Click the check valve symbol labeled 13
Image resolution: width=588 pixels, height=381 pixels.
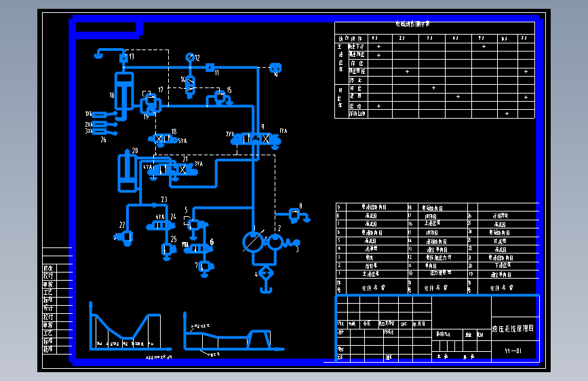click(123, 58)
